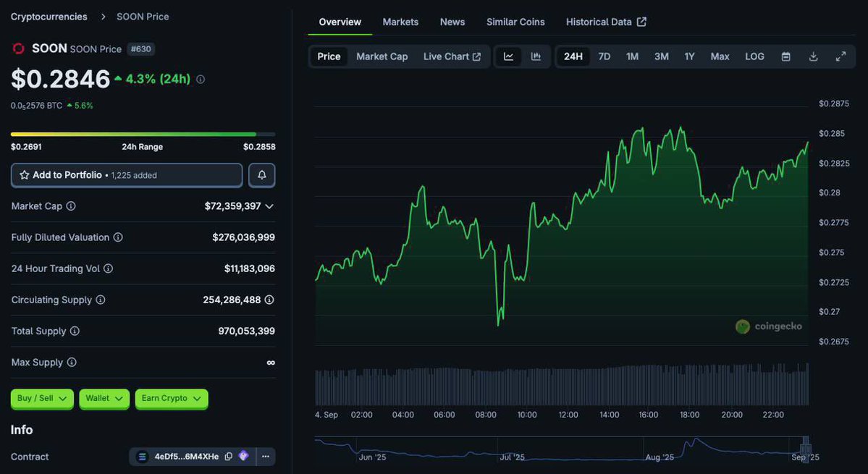Click the Max Supply info icon

72,363
